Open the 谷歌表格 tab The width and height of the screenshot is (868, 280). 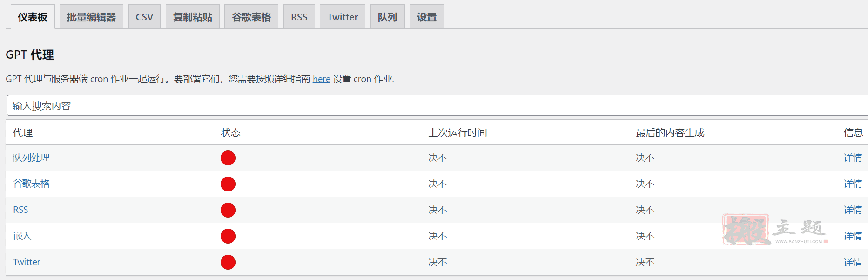[251, 17]
